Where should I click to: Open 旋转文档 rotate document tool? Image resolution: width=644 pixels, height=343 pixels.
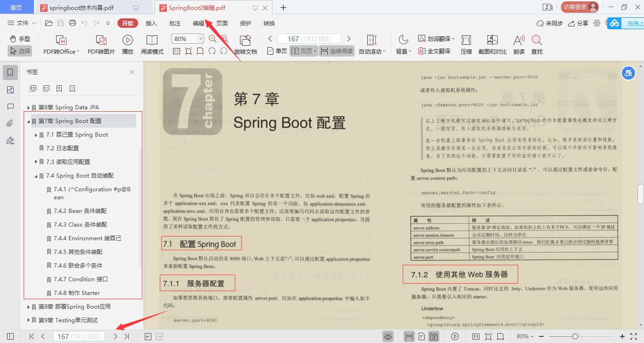(x=246, y=45)
